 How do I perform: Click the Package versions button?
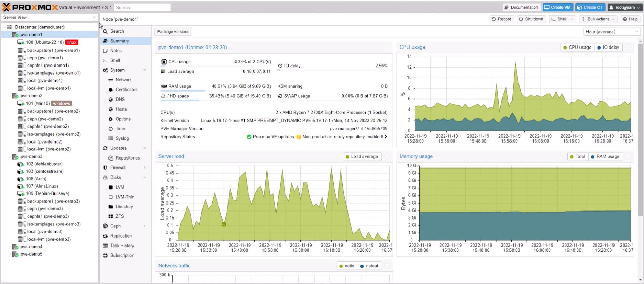click(x=173, y=32)
